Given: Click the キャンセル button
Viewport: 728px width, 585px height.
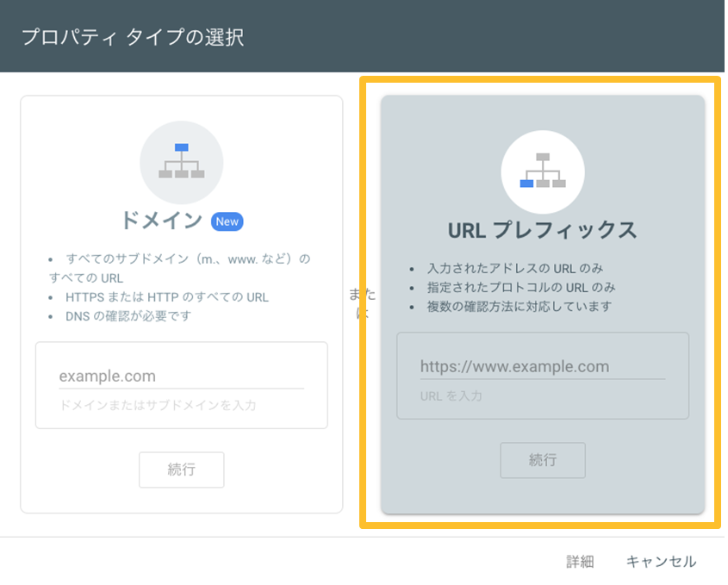Looking at the screenshot, I should tap(661, 562).
